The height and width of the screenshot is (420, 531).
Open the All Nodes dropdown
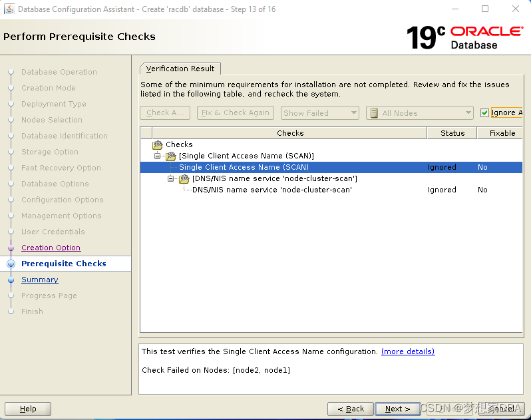pos(419,112)
